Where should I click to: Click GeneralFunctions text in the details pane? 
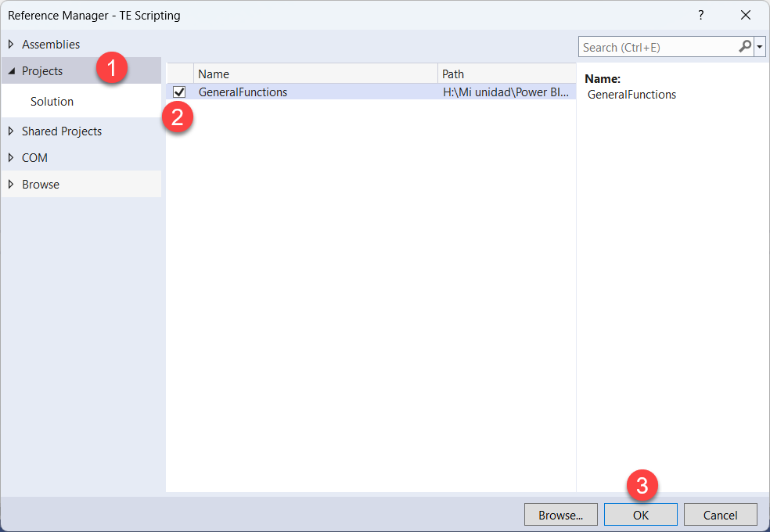pyautogui.click(x=631, y=95)
